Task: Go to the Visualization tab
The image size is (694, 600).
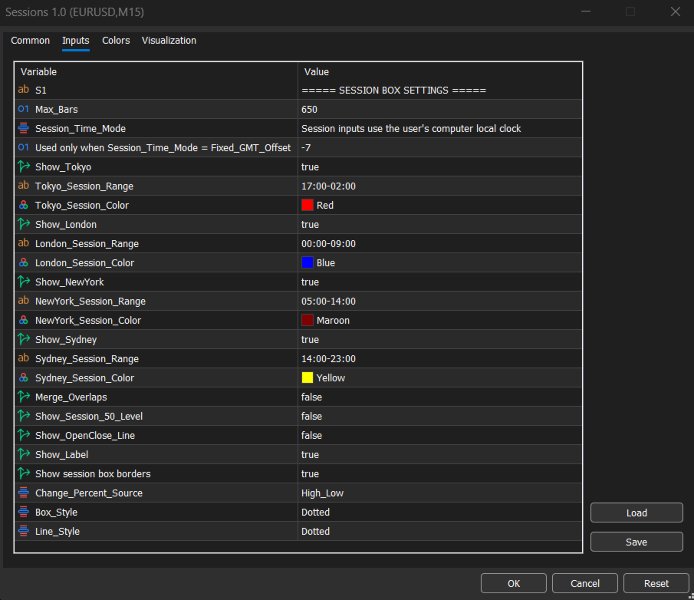Action: pos(169,40)
